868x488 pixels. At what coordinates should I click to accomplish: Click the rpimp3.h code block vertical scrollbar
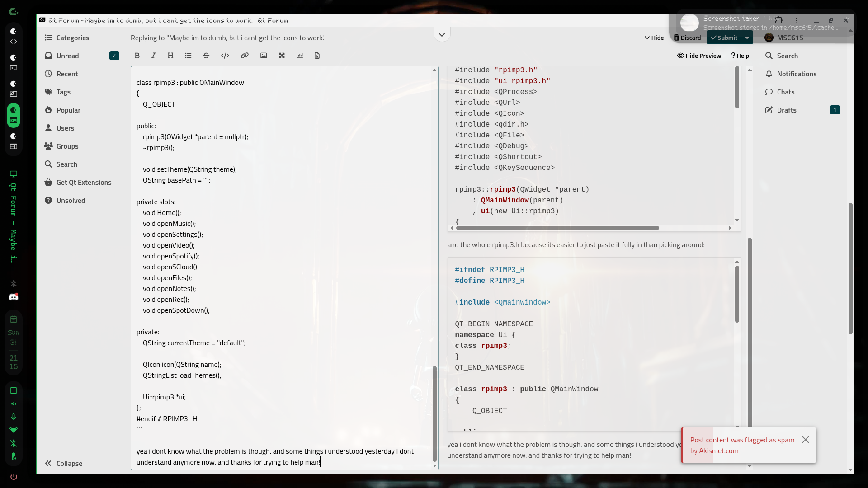[x=737, y=294]
